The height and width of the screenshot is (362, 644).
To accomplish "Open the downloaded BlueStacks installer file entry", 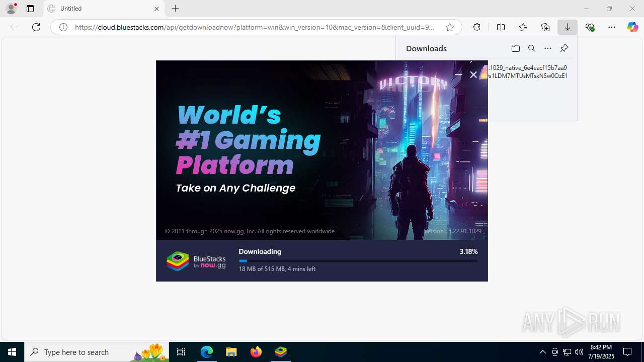I will click(x=528, y=72).
